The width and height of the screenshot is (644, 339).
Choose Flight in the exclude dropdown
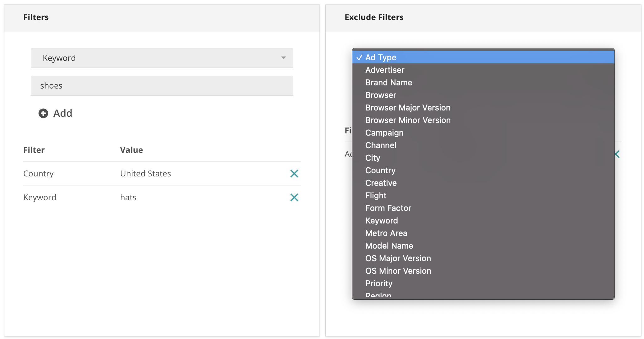(376, 196)
